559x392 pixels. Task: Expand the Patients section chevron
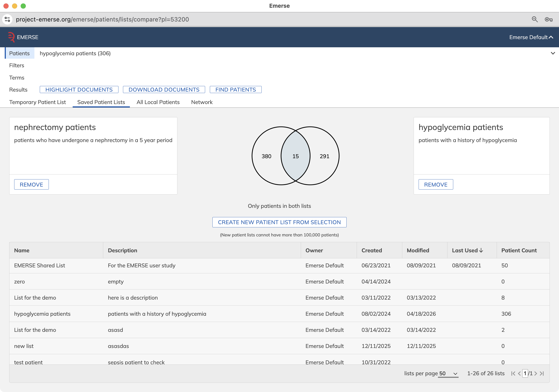pos(553,53)
